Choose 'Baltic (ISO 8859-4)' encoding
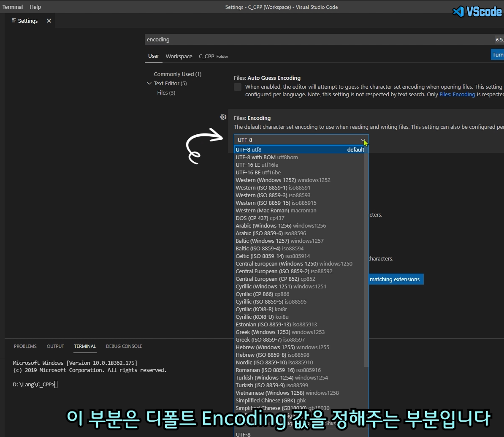Screen dimensions: 504x437 (300, 249)
